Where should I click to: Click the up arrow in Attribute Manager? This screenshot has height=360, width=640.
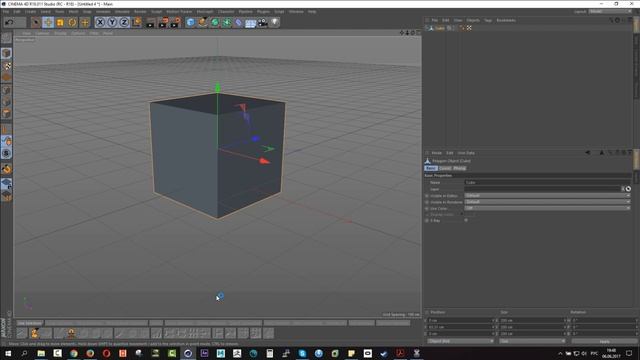click(601, 153)
